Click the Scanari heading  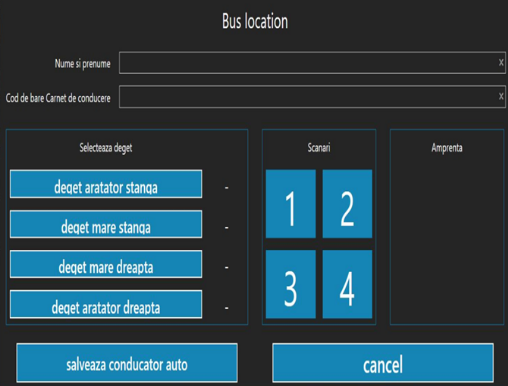(x=319, y=147)
